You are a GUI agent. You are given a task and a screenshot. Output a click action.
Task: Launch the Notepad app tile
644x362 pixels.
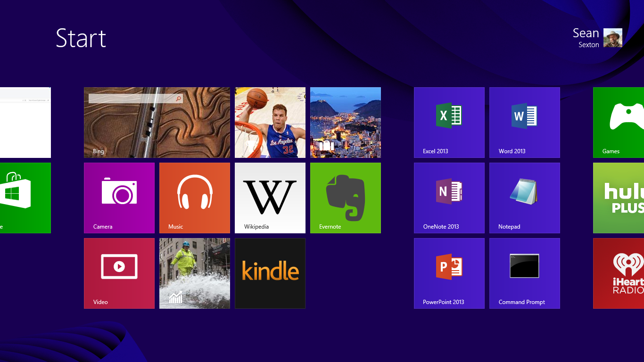click(524, 198)
